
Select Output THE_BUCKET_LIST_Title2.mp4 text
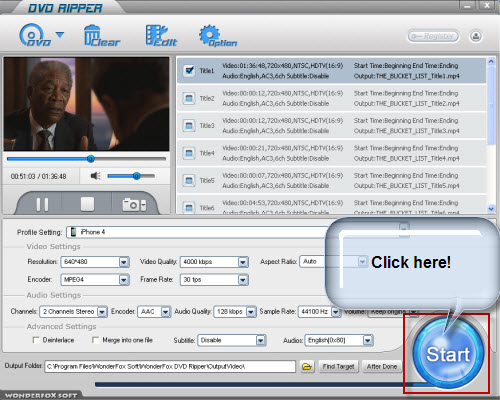407,104
